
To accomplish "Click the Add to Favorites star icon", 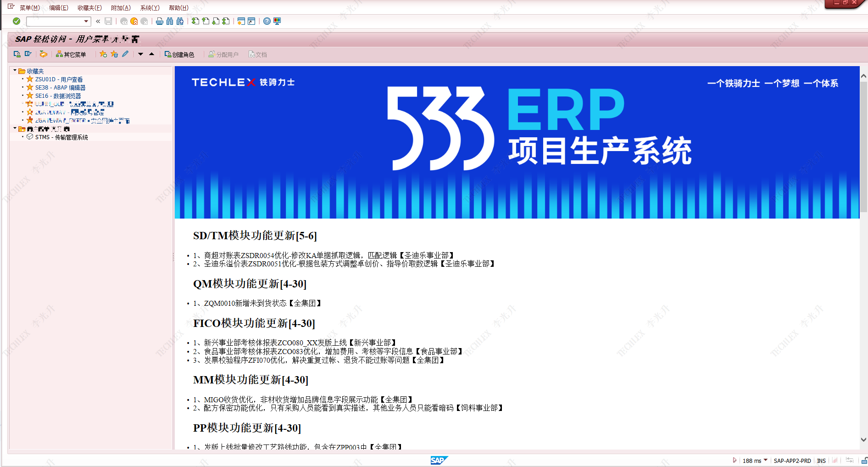I will click(103, 54).
